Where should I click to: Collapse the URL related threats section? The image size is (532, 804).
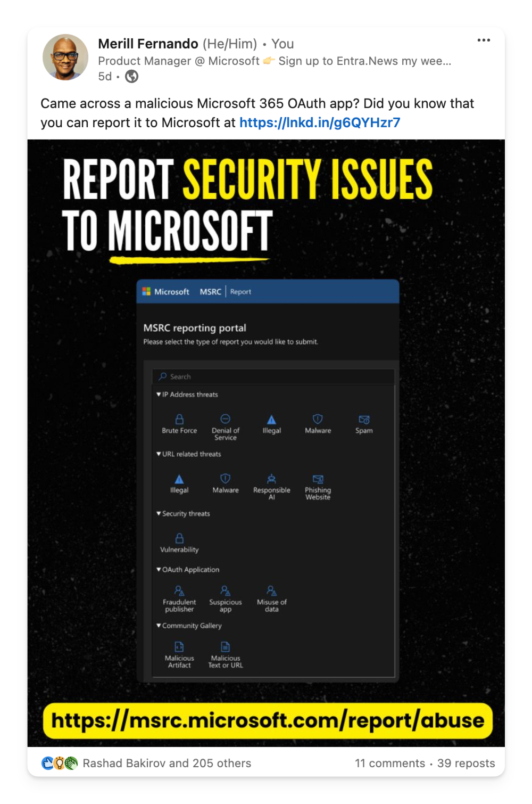tap(188, 454)
